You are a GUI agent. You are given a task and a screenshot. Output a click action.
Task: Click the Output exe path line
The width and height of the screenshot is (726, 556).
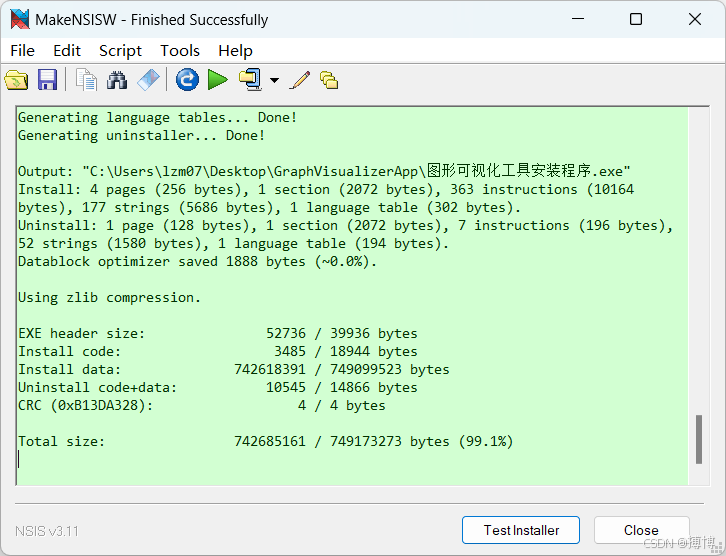point(324,171)
